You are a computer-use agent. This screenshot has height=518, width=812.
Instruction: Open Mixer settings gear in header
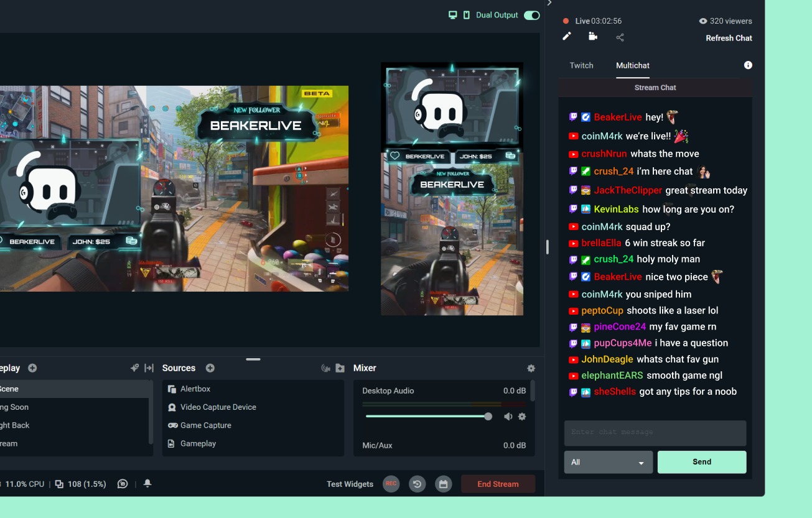pyautogui.click(x=531, y=368)
